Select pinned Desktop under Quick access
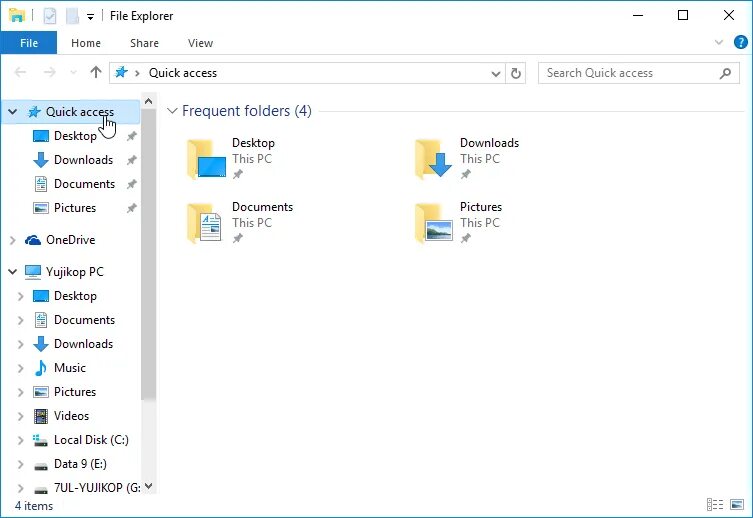Screen dimensions: 753x518 tap(75, 136)
